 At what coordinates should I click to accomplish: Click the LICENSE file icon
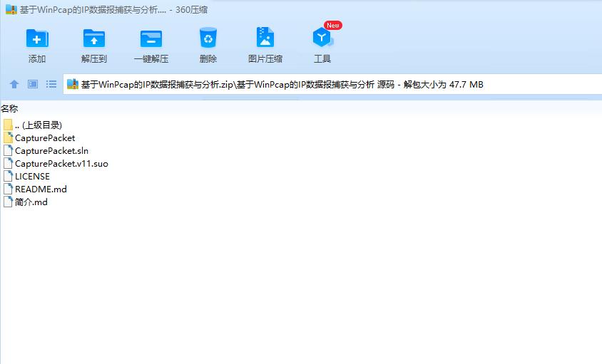click(8, 176)
